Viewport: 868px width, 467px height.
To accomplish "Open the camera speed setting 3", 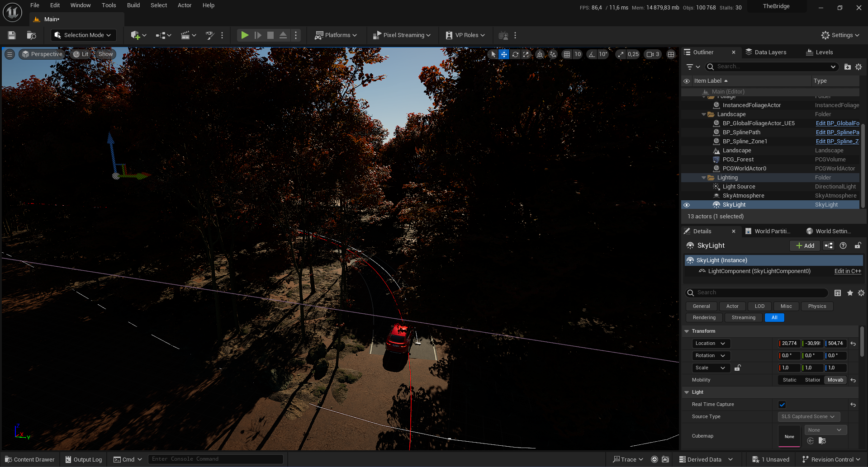I will click(653, 54).
